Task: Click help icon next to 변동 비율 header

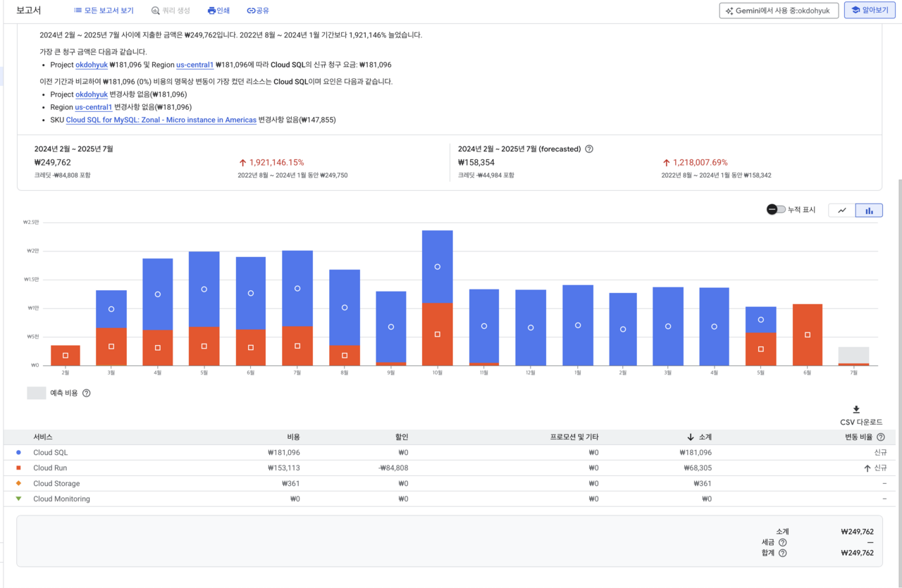Action: pyautogui.click(x=880, y=437)
